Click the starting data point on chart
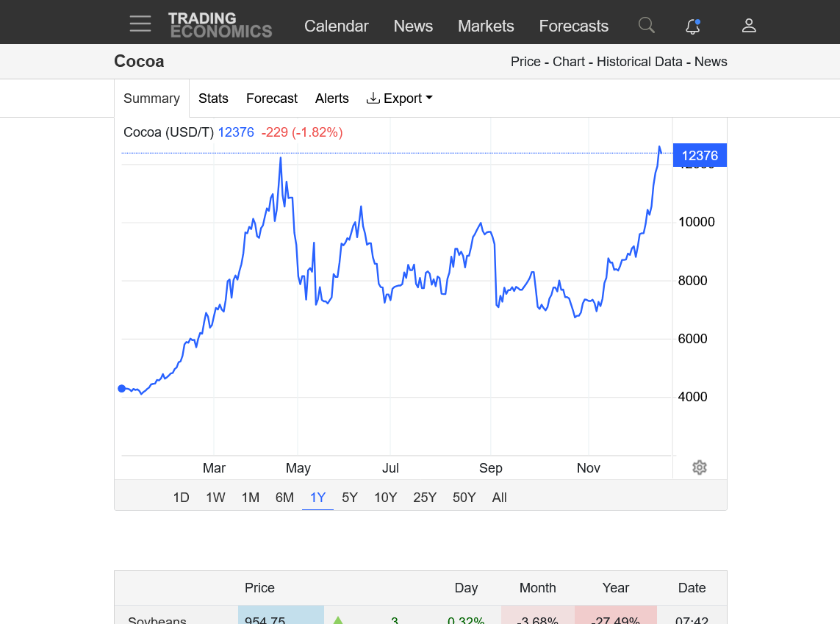Screen dimensions: 840x624 [122, 389]
